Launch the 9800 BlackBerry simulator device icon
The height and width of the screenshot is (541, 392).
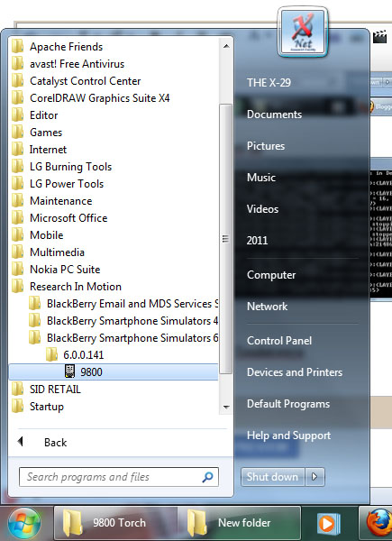[x=69, y=371]
